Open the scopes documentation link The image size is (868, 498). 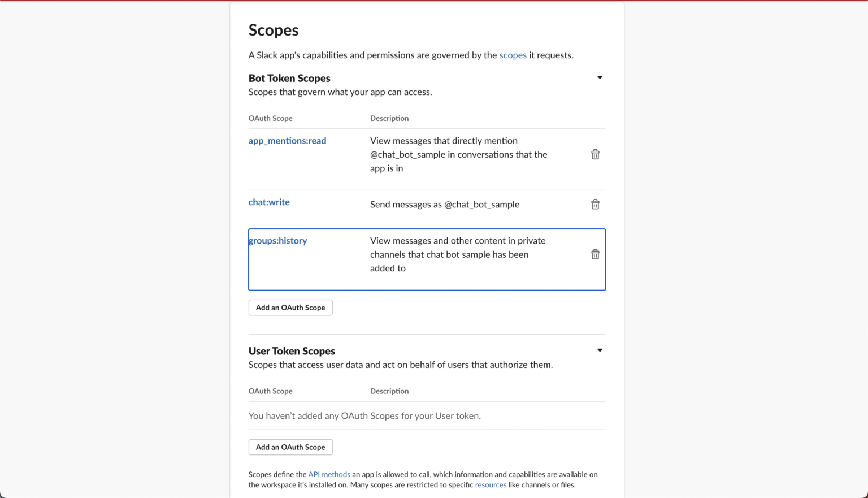point(513,55)
